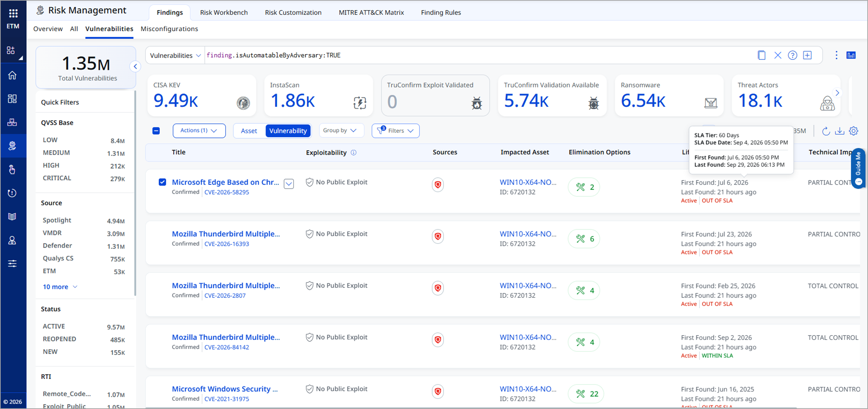The width and height of the screenshot is (868, 409).
Task: Collapse the left filter panel arrow
Action: click(136, 66)
